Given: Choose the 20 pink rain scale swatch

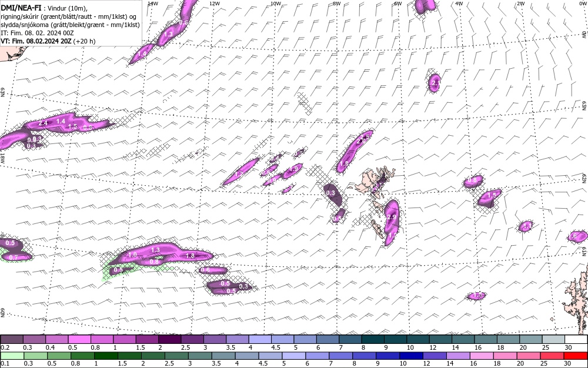Looking at the screenshot, I should (x=529, y=356).
